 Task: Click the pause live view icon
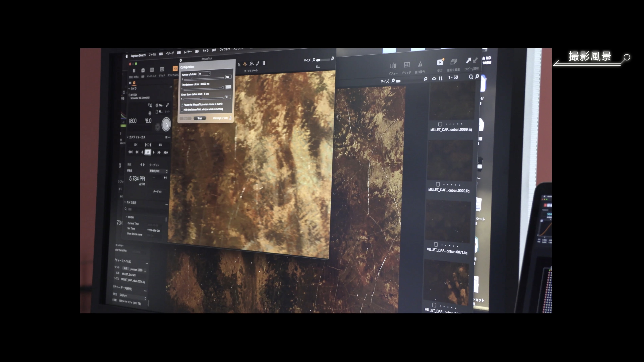click(x=134, y=71)
